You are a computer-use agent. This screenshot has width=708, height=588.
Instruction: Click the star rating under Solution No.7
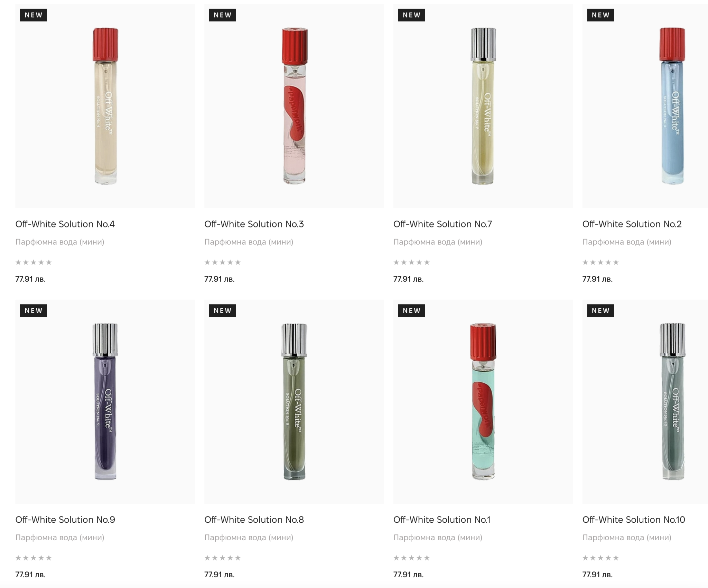(411, 262)
